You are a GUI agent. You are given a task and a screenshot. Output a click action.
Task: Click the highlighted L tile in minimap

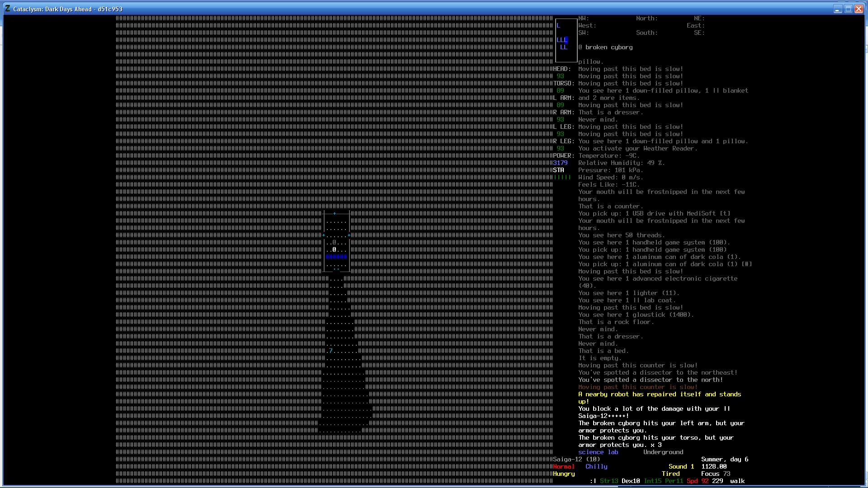(566, 40)
